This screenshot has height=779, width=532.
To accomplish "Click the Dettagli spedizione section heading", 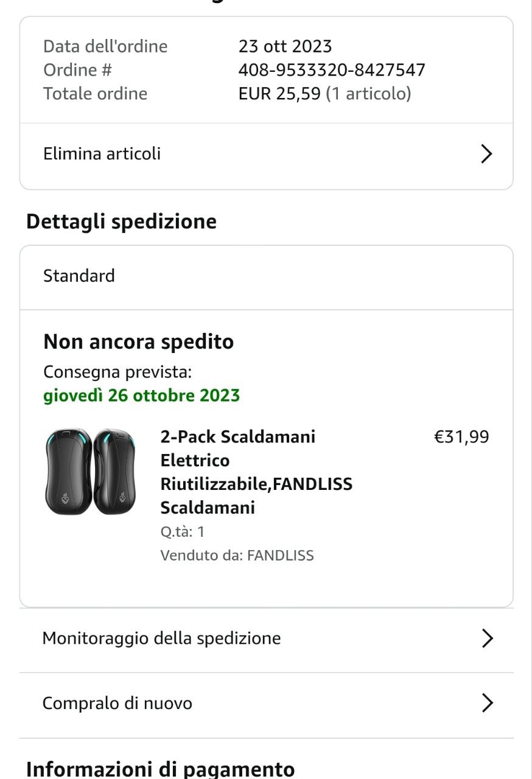I will (x=121, y=222).
